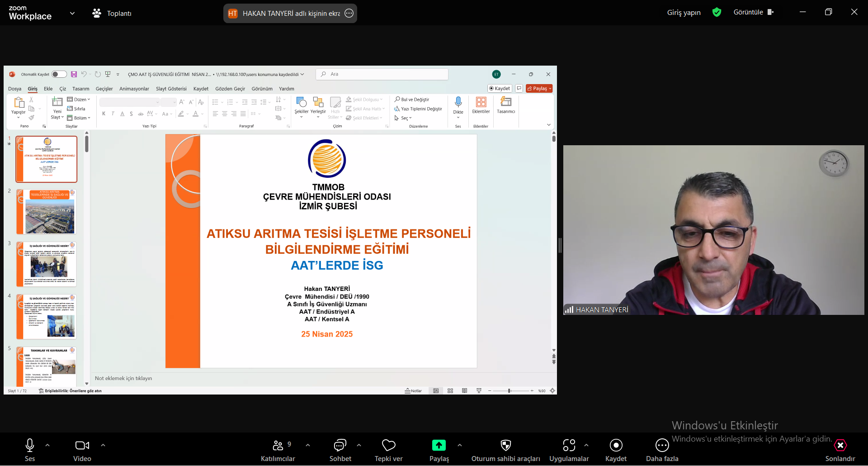Viewport: 868px width, 466px height.
Task: Open the Katılımcılar participants list
Action: coord(278,446)
